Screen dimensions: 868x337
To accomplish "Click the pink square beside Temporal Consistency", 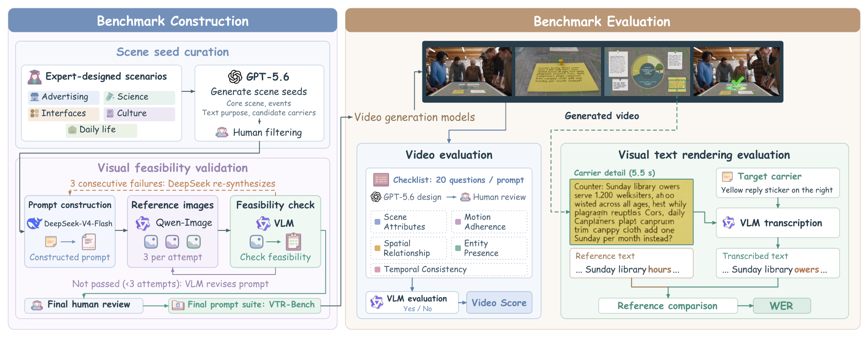I will coord(377,269).
